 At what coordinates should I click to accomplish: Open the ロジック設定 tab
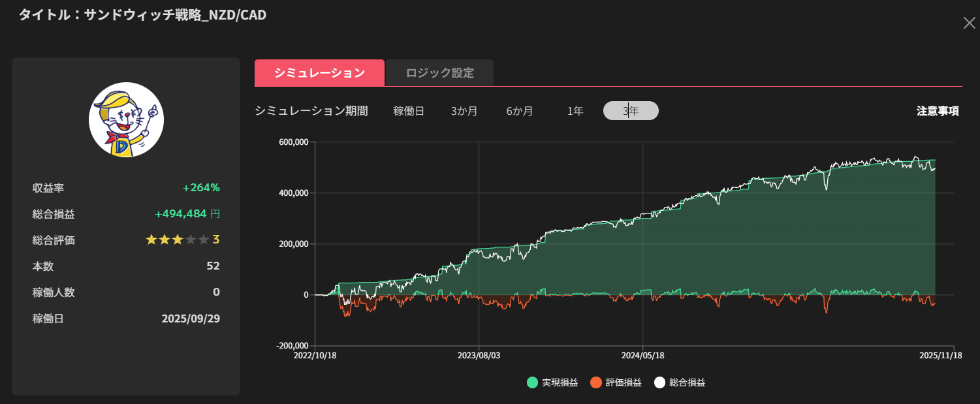click(x=439, y=73)
